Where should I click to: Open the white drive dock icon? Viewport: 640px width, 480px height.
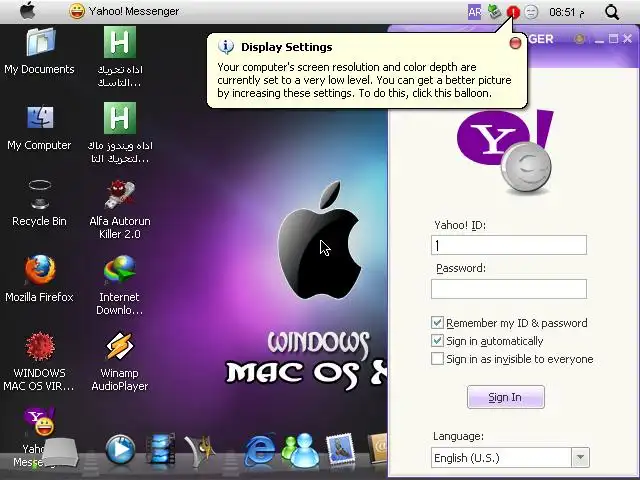coord(60,452)
